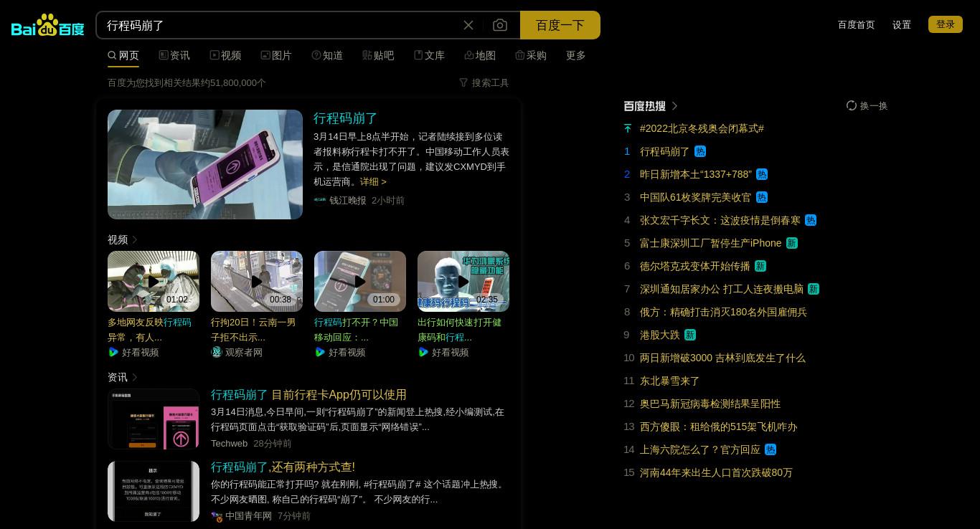Switch to the 地图 tab

tap(480, 55)
